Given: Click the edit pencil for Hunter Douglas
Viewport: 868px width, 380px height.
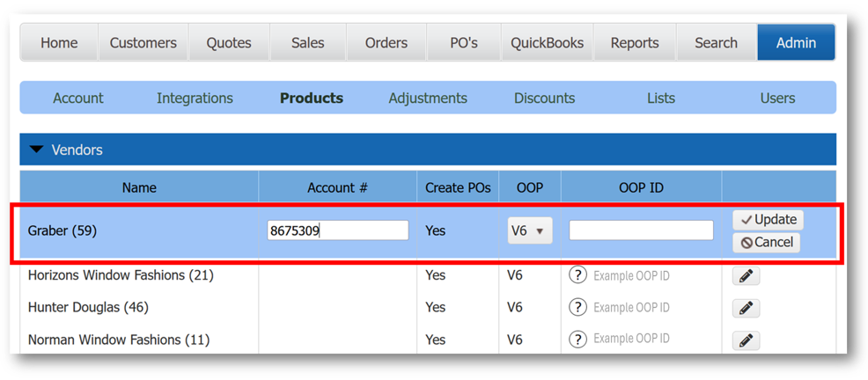Looking at the screenshot, I should point(746,308).
